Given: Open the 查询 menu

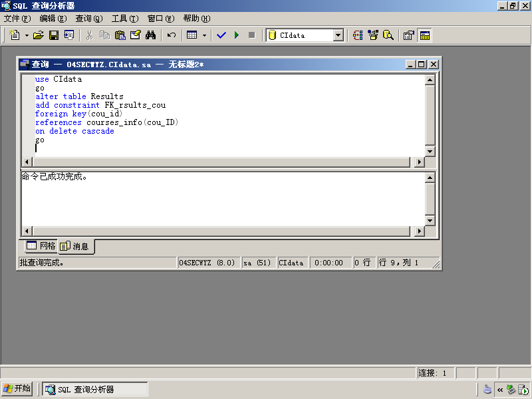Looking at the screenshot, I should point(89,19).
